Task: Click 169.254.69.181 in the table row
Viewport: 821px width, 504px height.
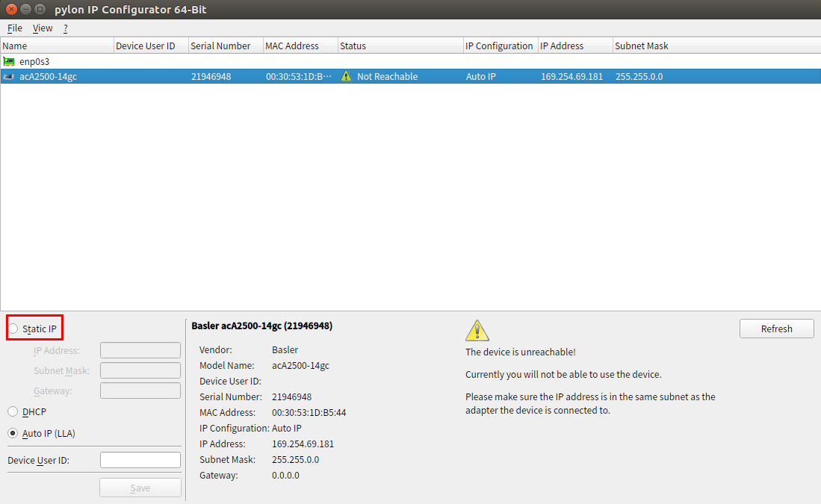Action: coord(571,76)
